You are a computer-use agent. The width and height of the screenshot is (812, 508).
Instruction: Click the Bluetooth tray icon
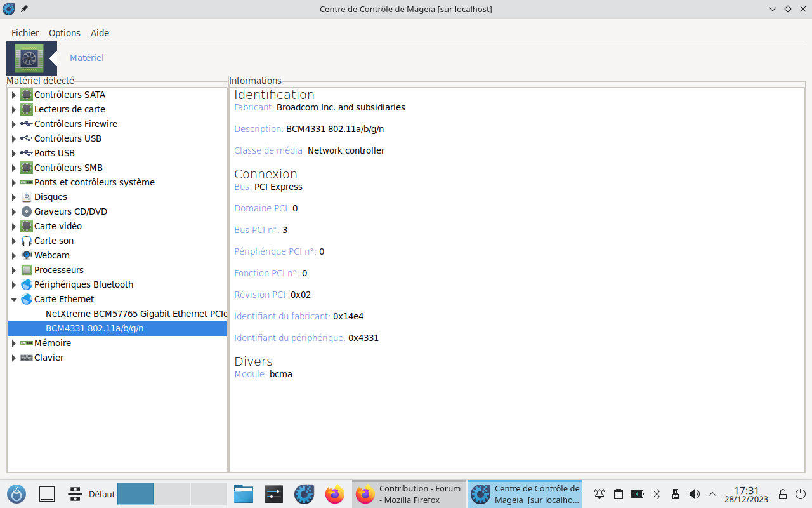[657, 494]
